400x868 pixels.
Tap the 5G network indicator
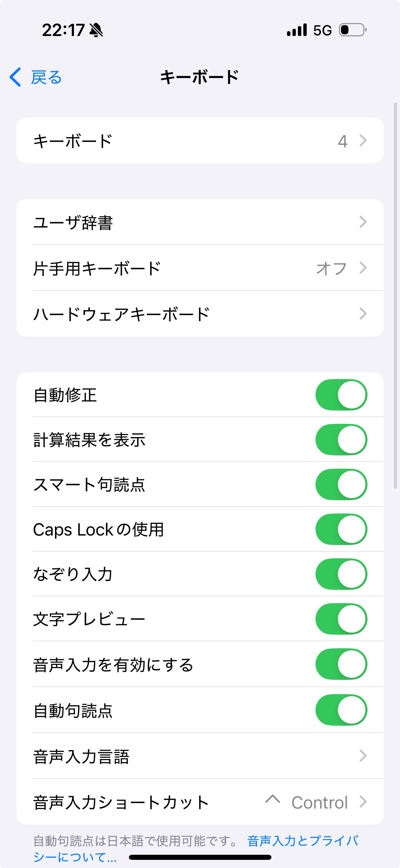(x=322, y=30)
